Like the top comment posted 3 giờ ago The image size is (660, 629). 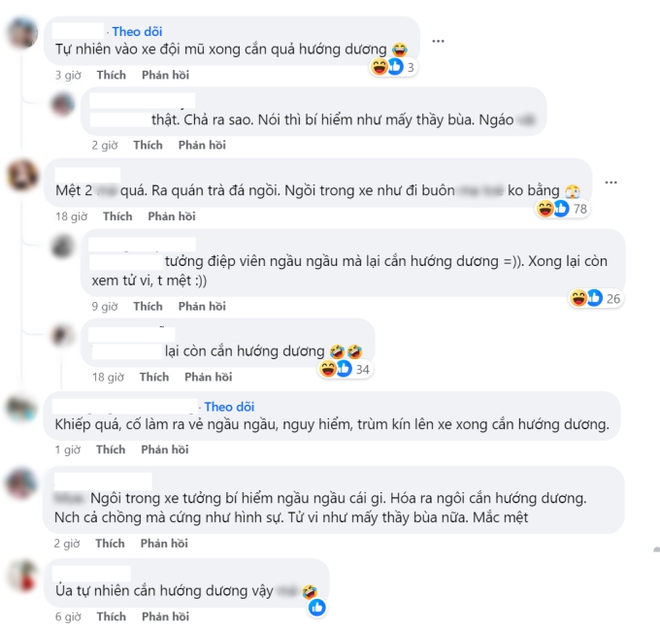click(x=111, y=75)
